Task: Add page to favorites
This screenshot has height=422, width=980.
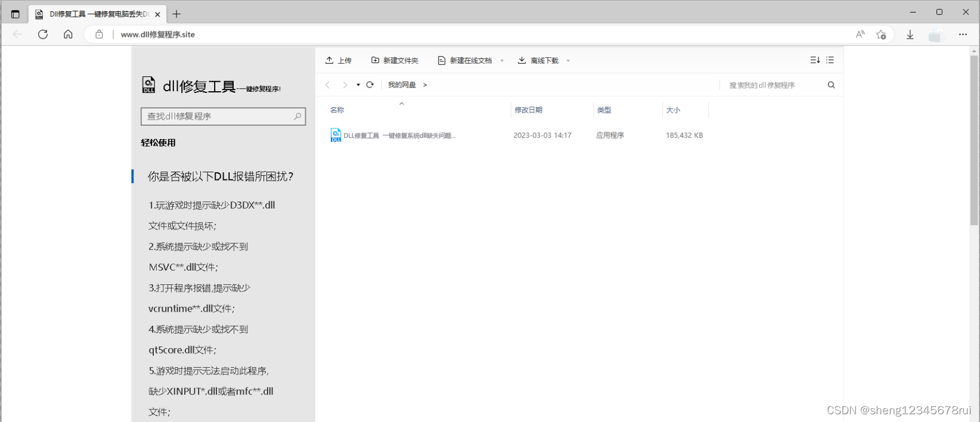Action: (881, 35)
